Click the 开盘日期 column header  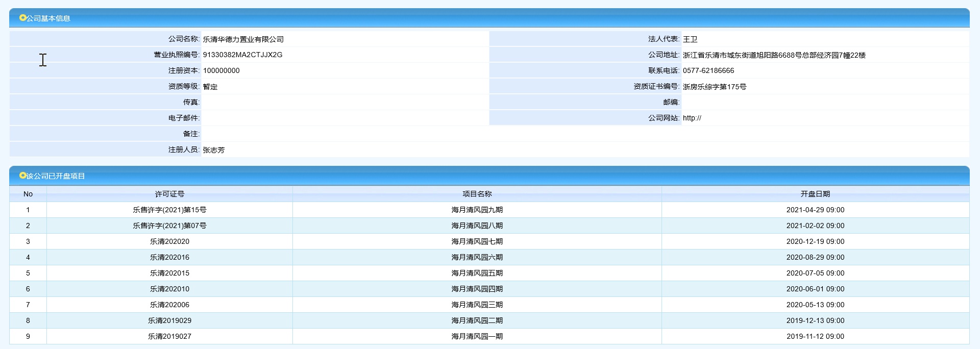click(815, 194)
